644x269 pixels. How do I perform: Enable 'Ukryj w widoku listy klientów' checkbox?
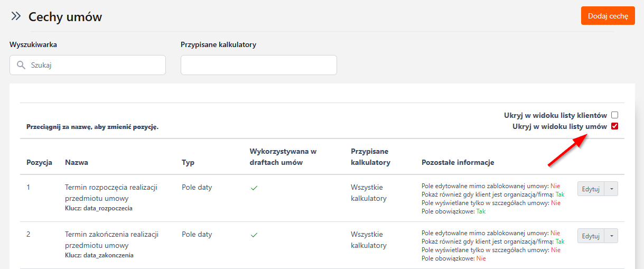point(614,115)
